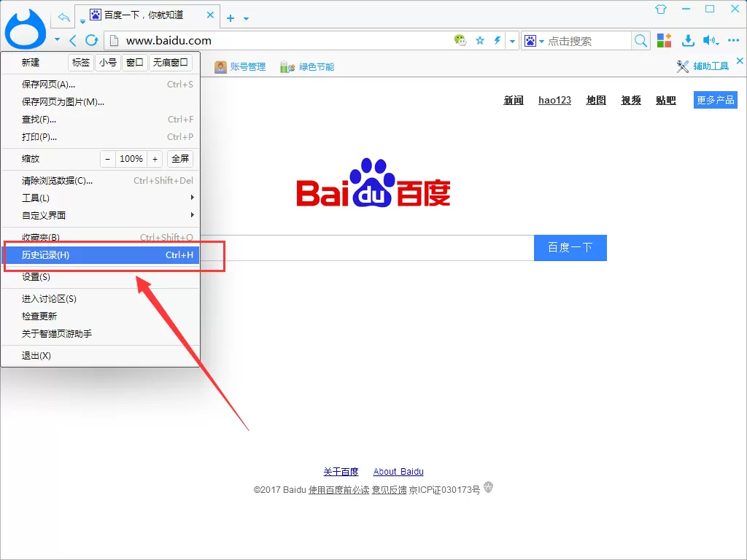The width and height of the screenshot is (747, 560).
Task: Choose 关于智猫页游助手 from menu
Action: pyautogui.click(x=100, y=334)
